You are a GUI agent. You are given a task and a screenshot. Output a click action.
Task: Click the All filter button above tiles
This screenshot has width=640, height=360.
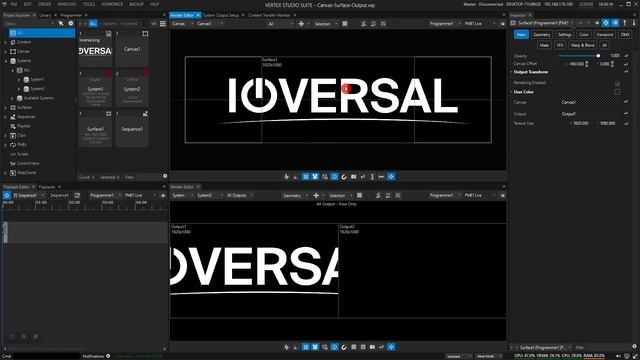pyautogui.click(x=93, y=24)
